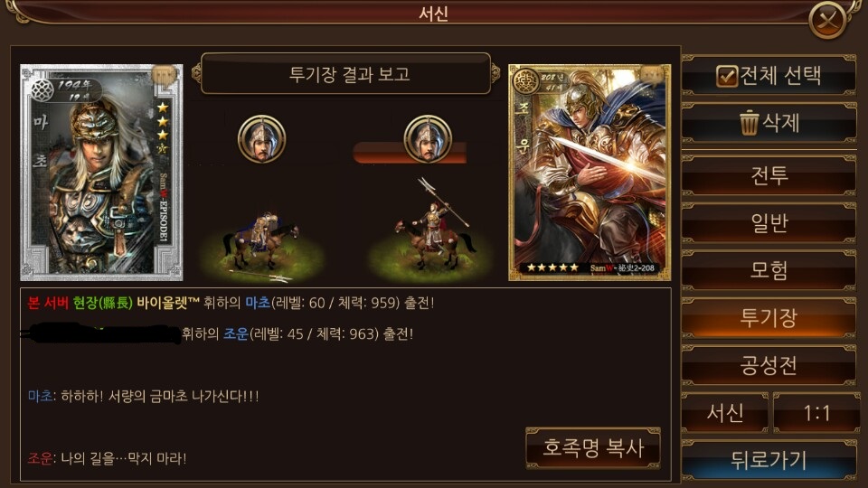868x488 pixels.
Task: Click the 서신 button
Action: click(x=725, y=413)
